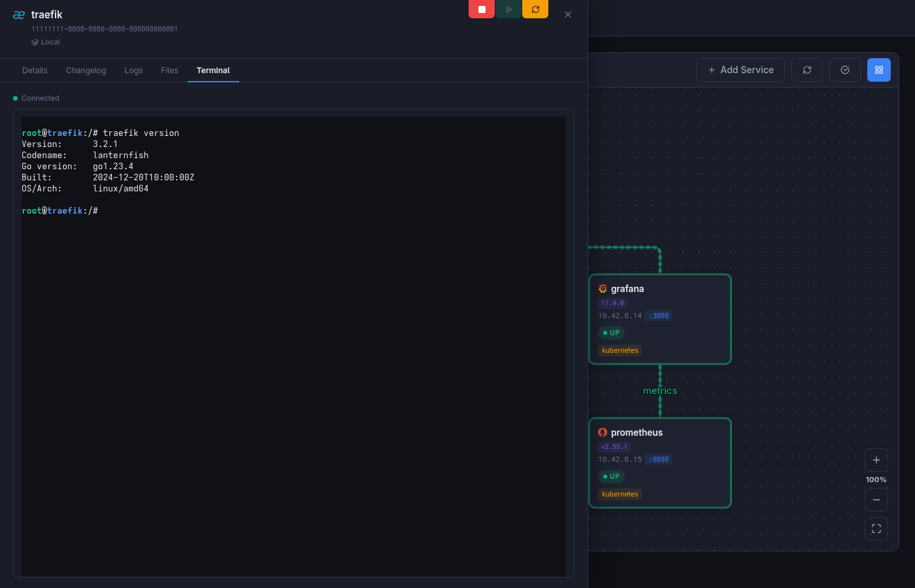Click the metrics edge label
This screenshot has width=915, height=588.
click(660, 391)
